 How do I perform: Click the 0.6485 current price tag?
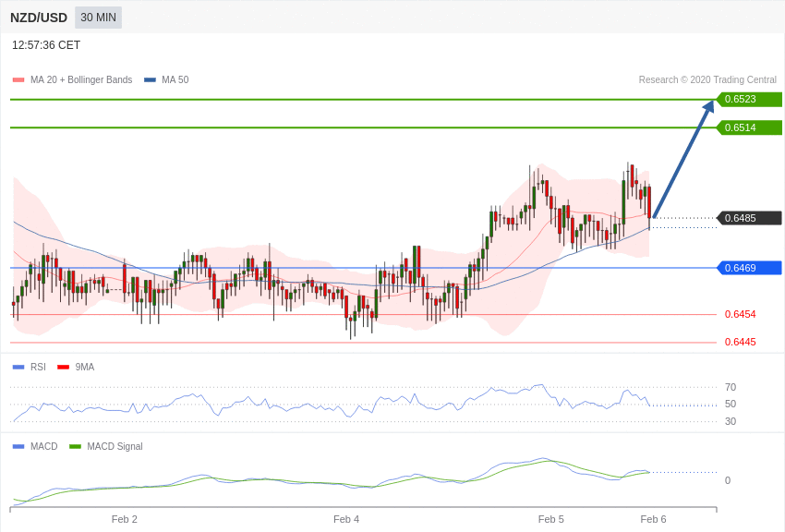click(x=748, y=218)
